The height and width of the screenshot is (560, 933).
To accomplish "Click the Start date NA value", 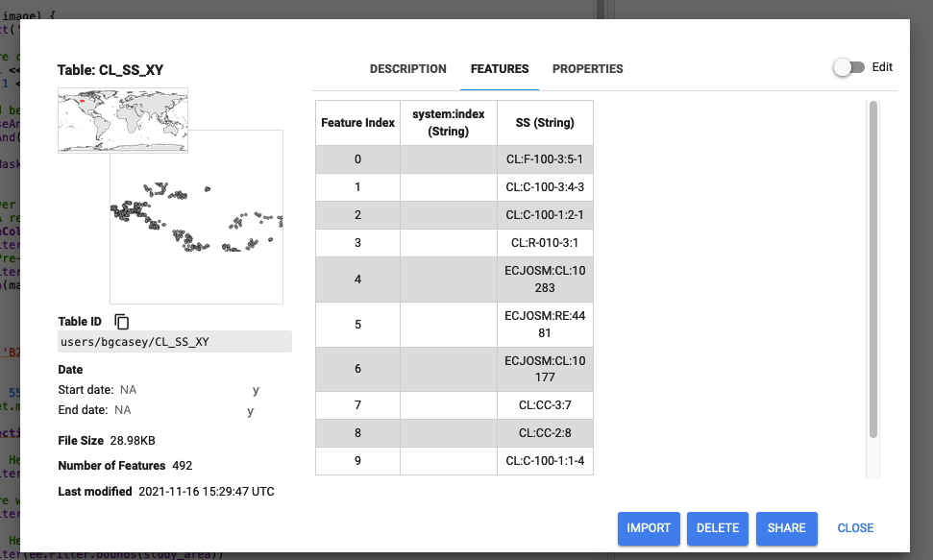I will coord(128,390).
